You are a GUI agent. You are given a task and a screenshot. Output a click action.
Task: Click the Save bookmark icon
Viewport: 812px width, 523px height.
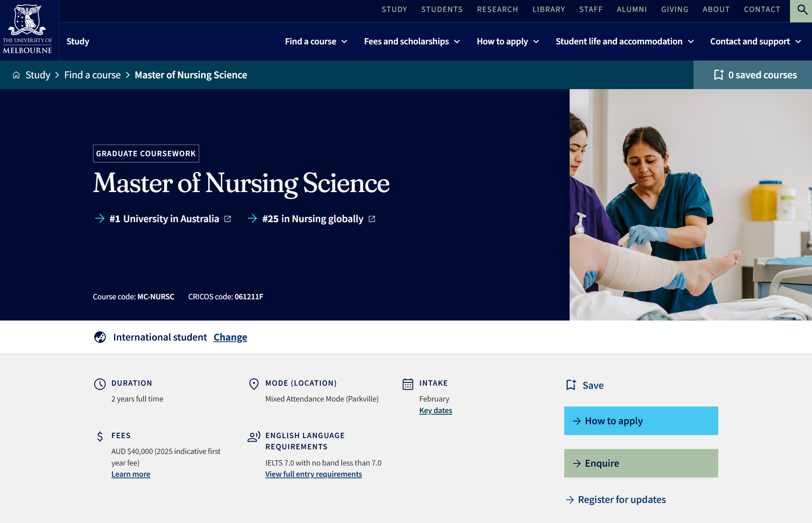click(571, 385)
